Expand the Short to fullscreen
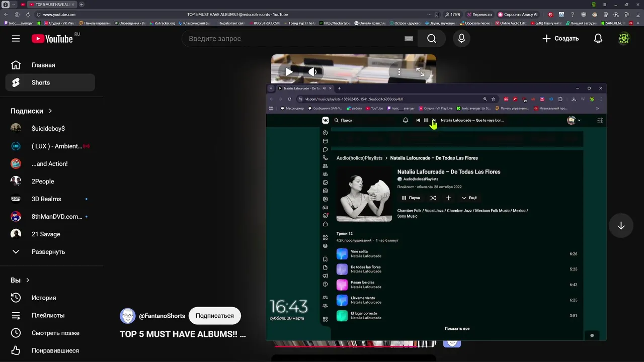This screenshot has height=362, width=644. [420, 72]
